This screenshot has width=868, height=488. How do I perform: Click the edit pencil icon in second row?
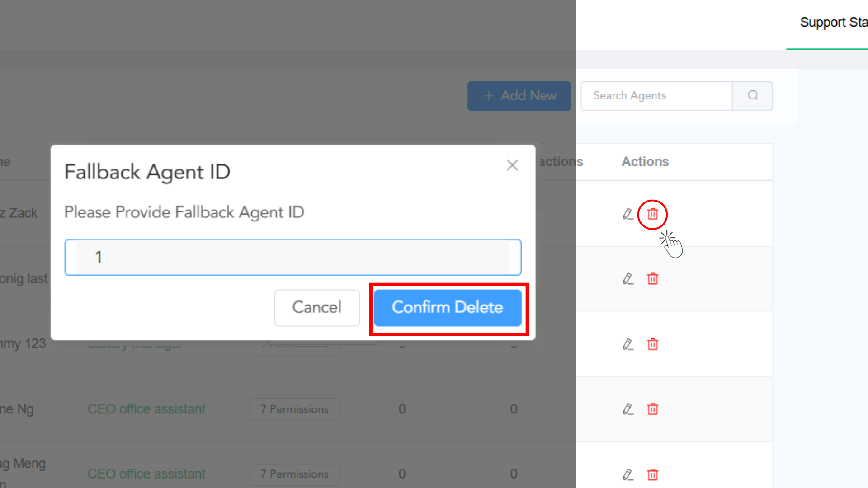pyautogui.click(x=627, y=279)
